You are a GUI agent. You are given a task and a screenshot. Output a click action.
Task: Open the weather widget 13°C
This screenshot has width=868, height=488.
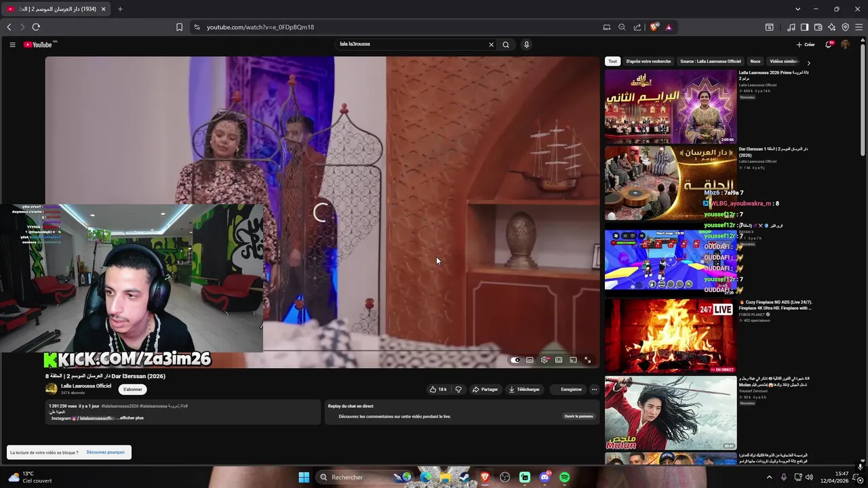pos(29,477)
